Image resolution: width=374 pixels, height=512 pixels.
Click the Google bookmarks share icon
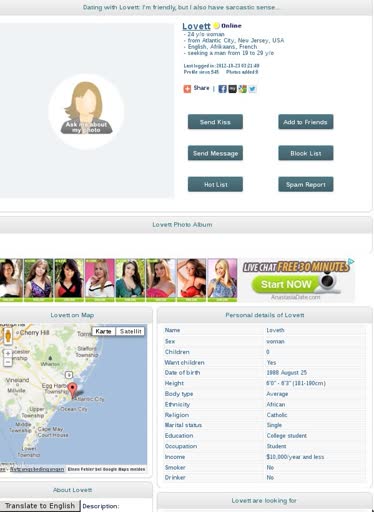242,89
